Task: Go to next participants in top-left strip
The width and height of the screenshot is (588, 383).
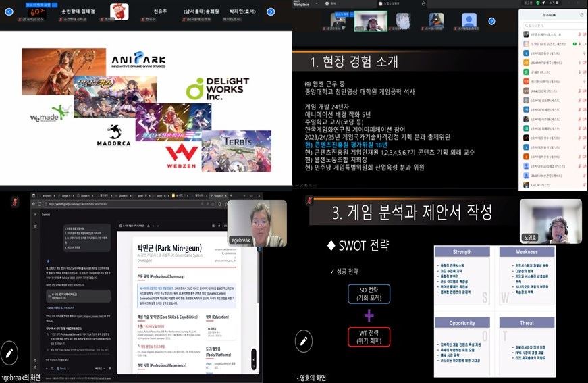Action: click(271, 11)
